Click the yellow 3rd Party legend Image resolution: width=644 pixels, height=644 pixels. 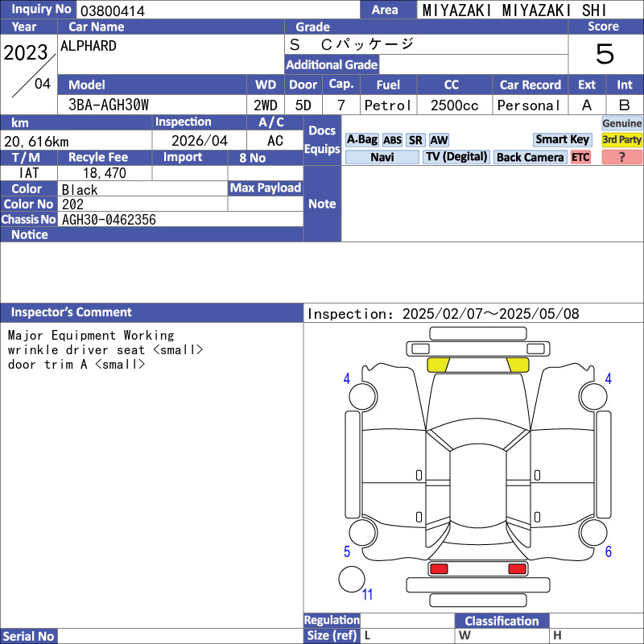tap(622, 140)
